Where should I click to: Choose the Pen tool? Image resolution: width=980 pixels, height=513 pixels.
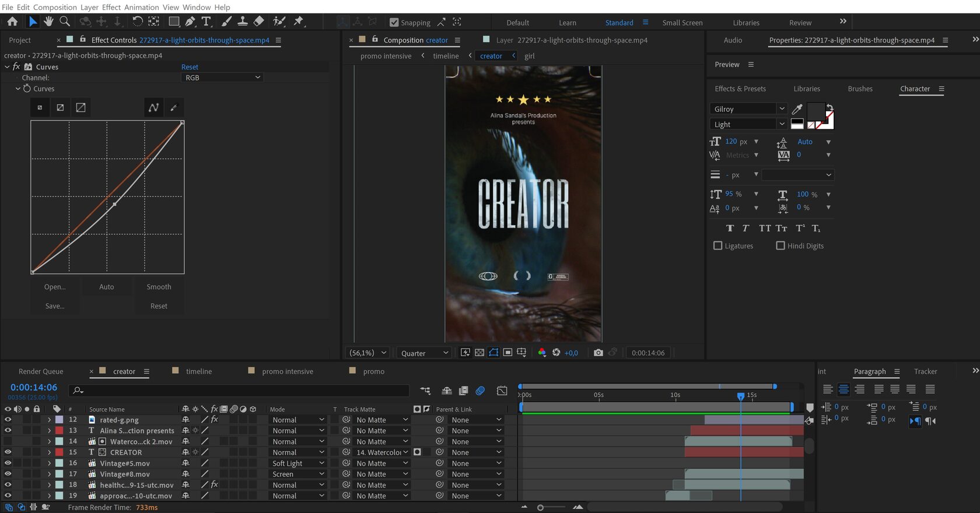tap(190, 22)
